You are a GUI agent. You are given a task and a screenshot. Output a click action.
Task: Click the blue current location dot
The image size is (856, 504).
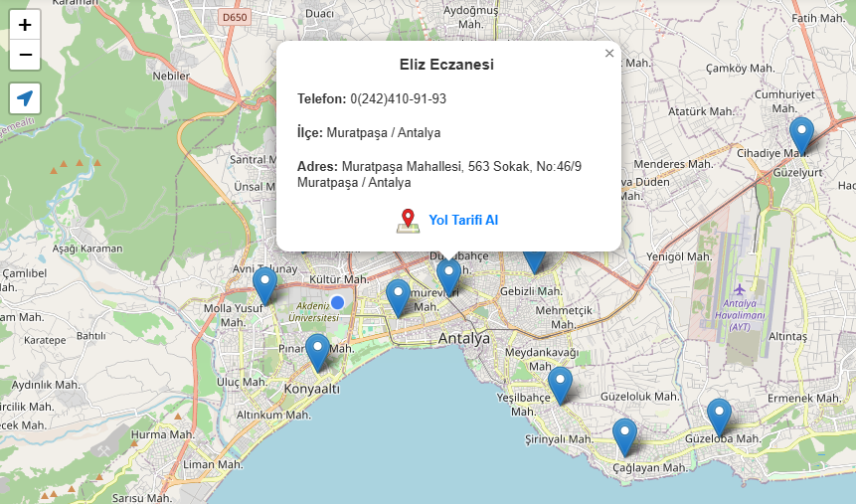(337, 302)
